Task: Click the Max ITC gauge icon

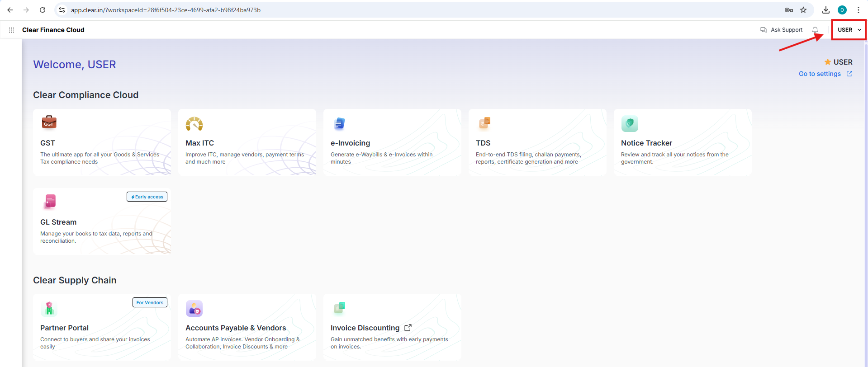Action: coord(194,123)
